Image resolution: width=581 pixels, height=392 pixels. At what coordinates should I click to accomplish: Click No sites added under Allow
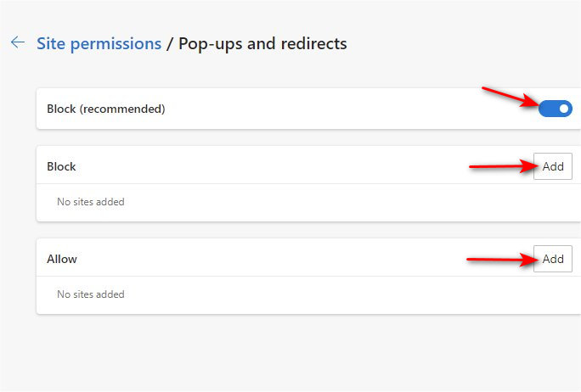[x=90, y=294]
